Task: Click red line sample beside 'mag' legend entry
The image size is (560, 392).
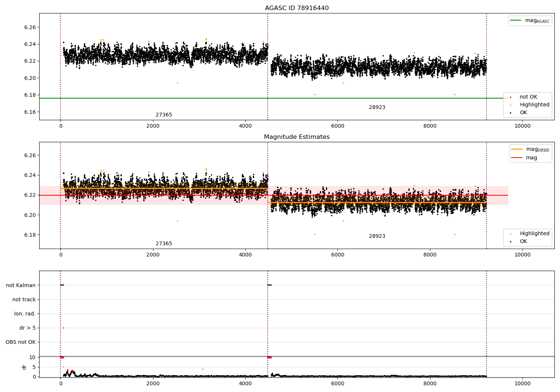Action: pyautogui.click(x=517, y=158)
